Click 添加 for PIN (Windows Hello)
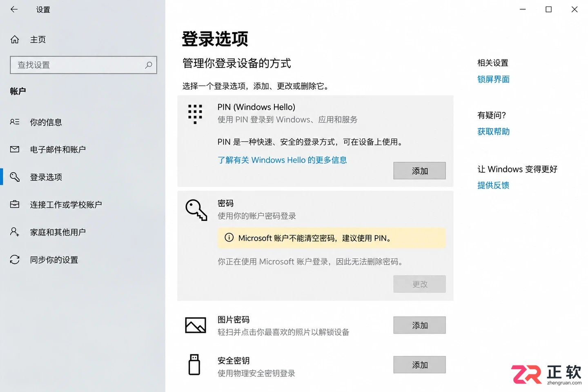The width and height of the screenshot is (588, 392). [419, 171]
